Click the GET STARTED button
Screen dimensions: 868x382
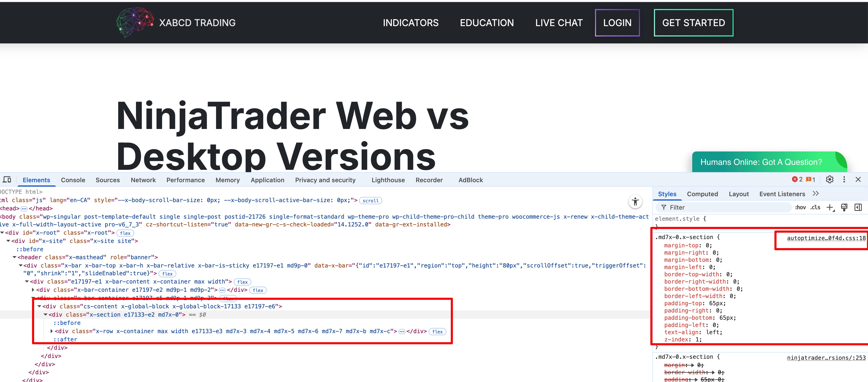(693, 22)
